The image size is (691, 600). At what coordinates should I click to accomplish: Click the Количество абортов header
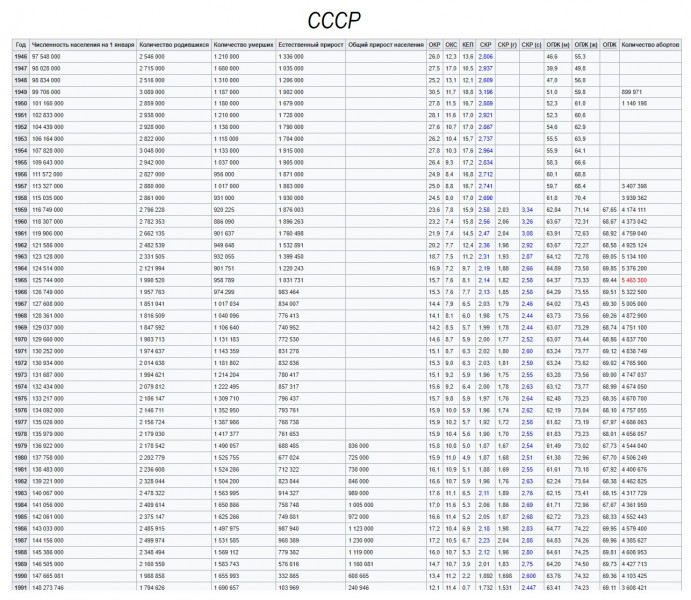click(x=650, y=45)
